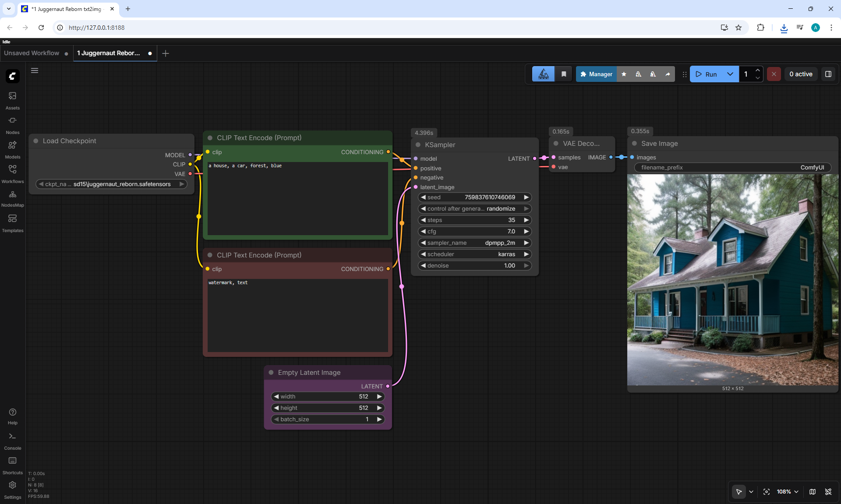Collapse the KSampler node using its dot
This screenshot has width=841, height=504.
tap(418, 145)
